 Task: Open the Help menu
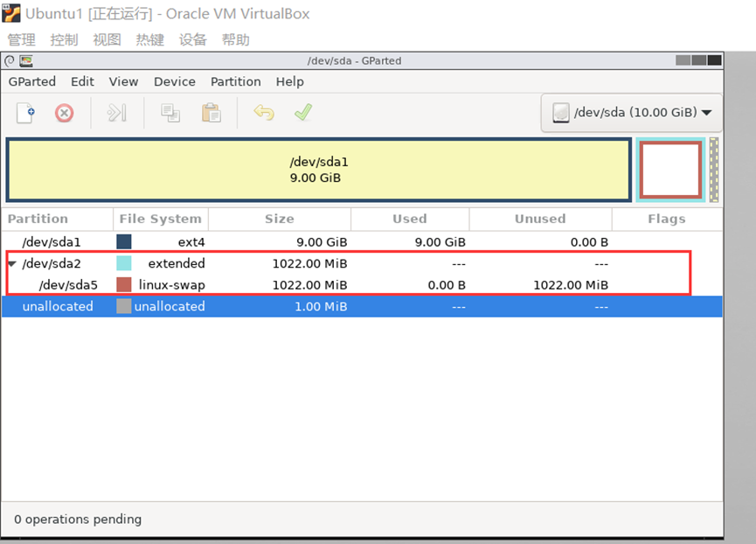290,81
